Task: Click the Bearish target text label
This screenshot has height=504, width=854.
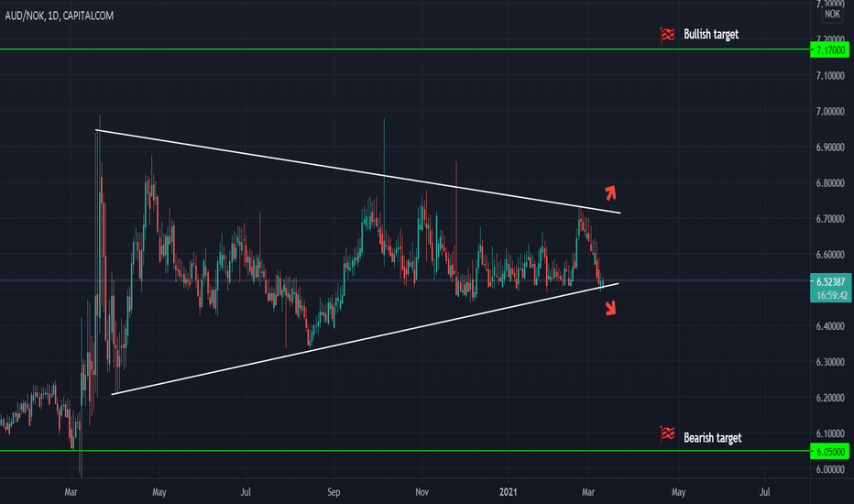Action: [x=712, y=438]
